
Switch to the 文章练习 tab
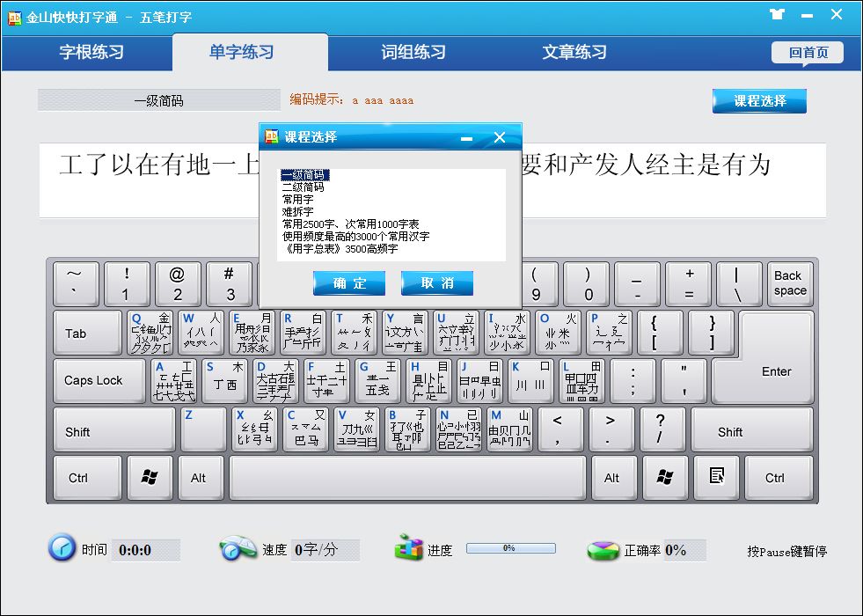click(x=574, y=52)
